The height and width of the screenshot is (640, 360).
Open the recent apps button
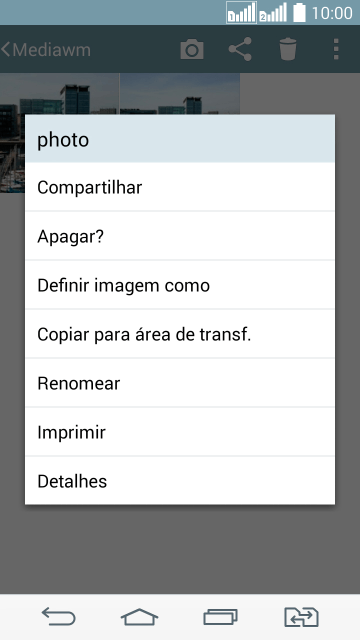click(220, 616)
